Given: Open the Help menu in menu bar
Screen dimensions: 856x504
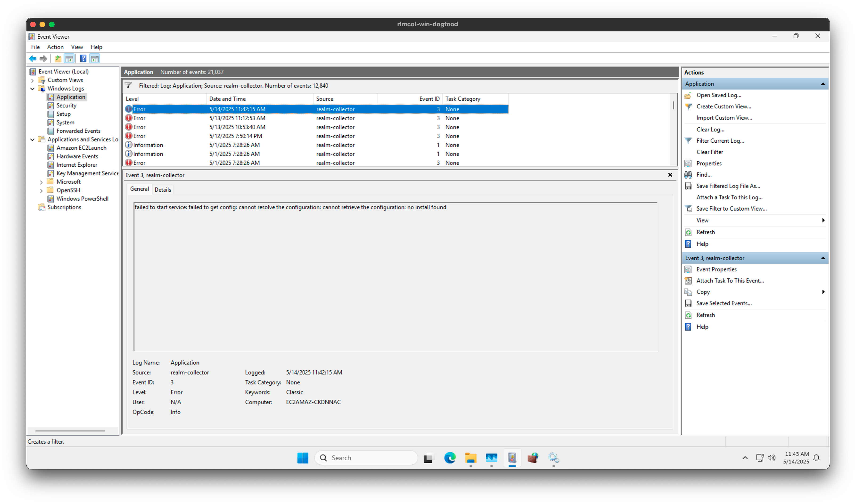Looking at the screenshot, I should pos(96,47).
